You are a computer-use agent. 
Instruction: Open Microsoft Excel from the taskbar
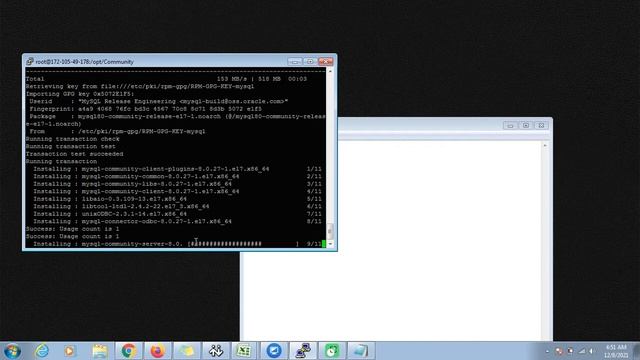pyautogui.click(x=244, y=351)
